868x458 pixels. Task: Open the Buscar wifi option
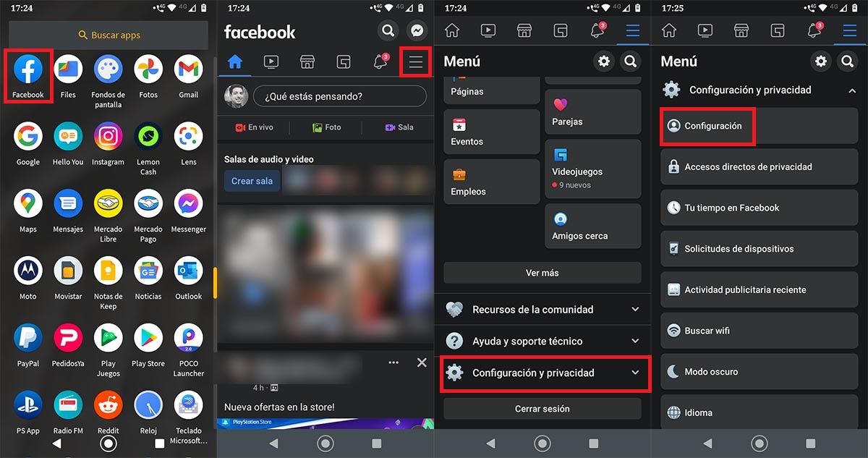point(759,331)
